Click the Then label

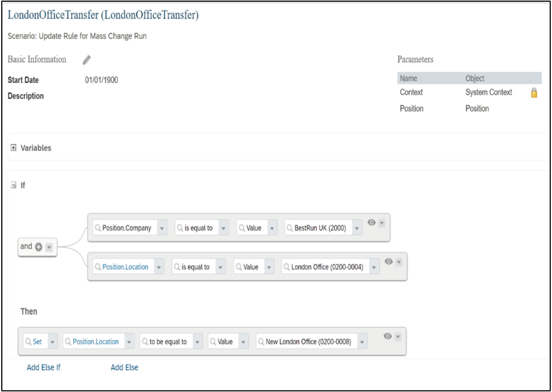tap(29, 312)
